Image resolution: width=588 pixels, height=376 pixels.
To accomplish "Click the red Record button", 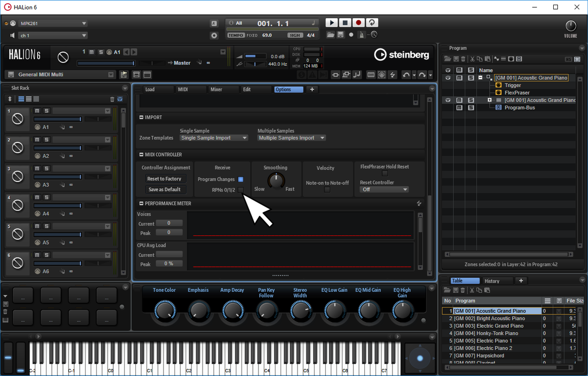I will 358,23.
